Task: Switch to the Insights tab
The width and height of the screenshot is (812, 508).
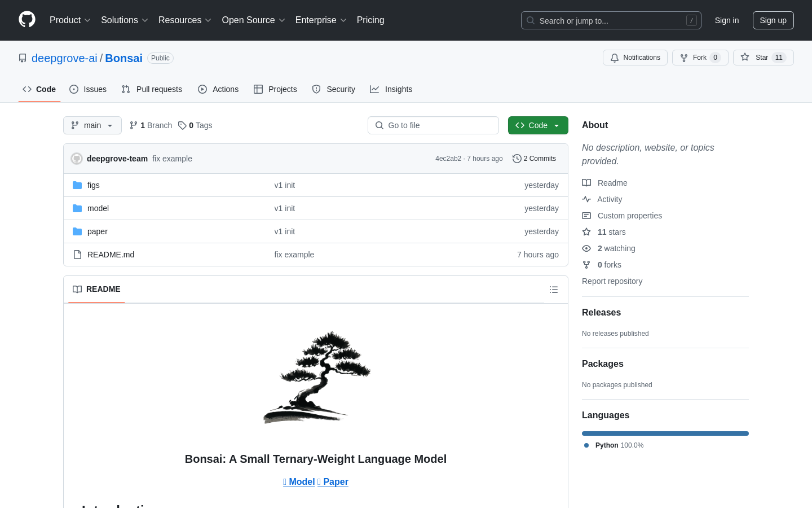Action: tap(391, 89)
